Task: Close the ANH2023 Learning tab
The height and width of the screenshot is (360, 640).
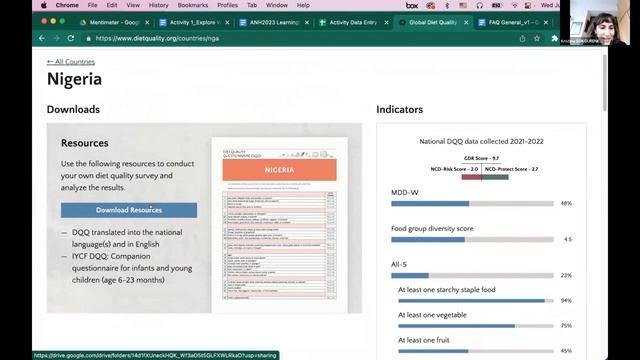Action: (x=307, y=22)
